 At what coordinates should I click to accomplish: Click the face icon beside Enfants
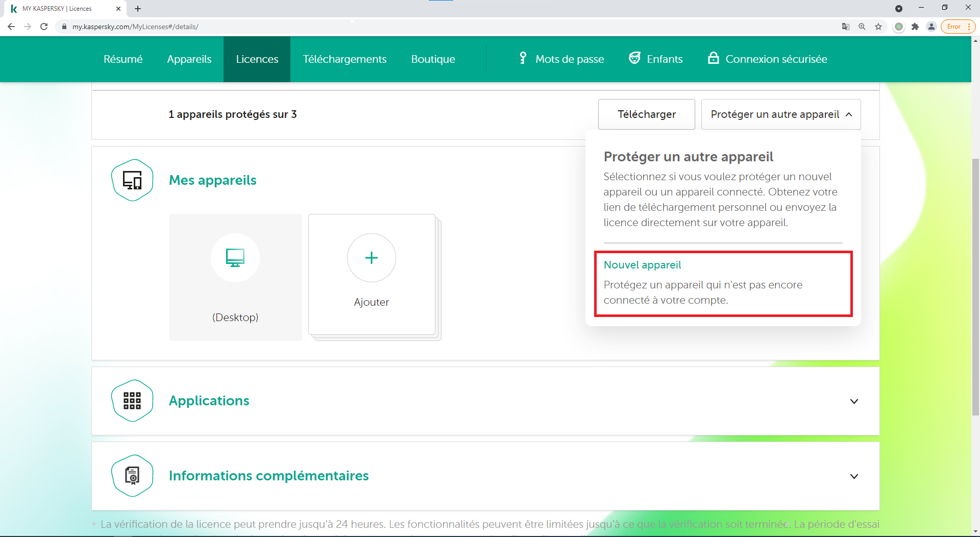click(x=634, y=58)
